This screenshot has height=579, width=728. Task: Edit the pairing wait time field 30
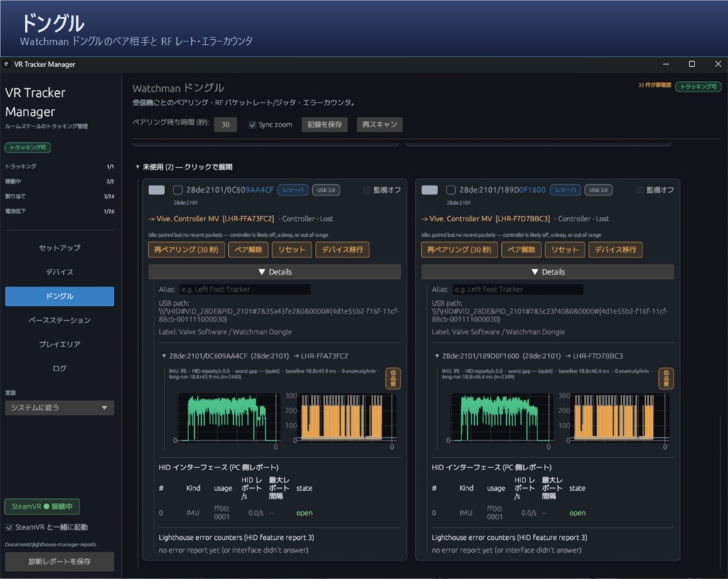[225, 124]
